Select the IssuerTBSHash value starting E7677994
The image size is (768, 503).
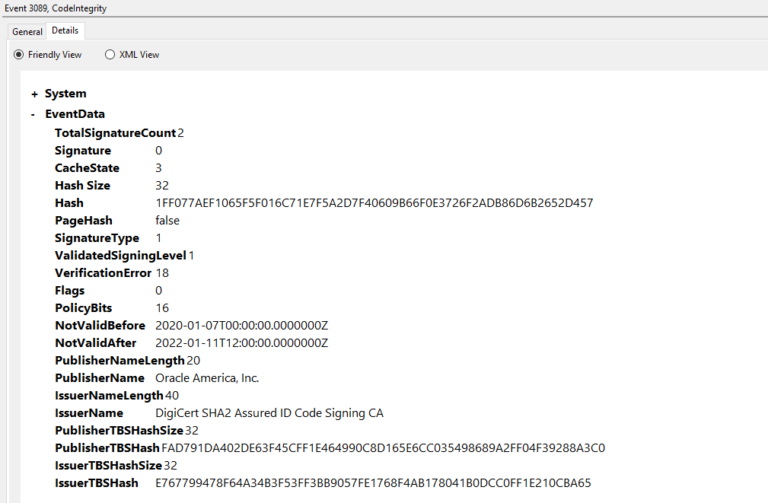pos(373,483)
